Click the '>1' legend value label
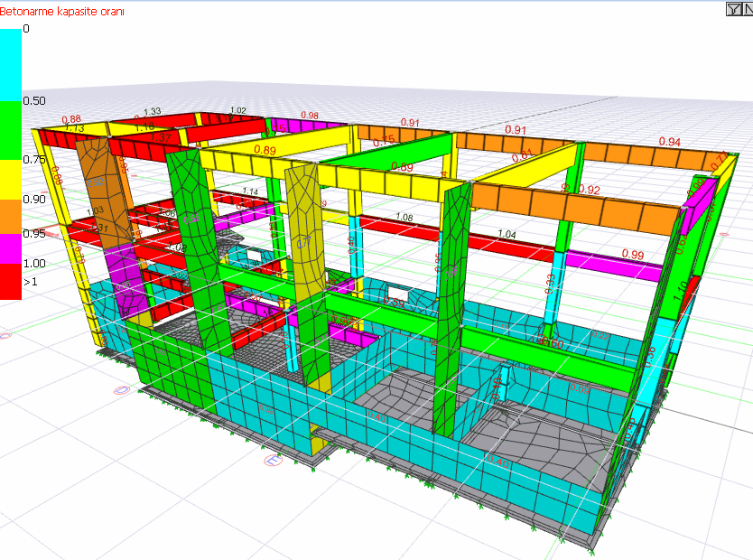Image resolution: width=753 pixels, height=560 pixels. (x=30, y=282)
